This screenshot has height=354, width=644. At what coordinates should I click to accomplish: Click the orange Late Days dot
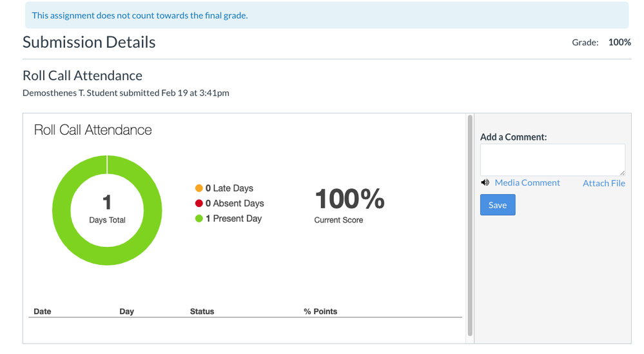point(199,188)
